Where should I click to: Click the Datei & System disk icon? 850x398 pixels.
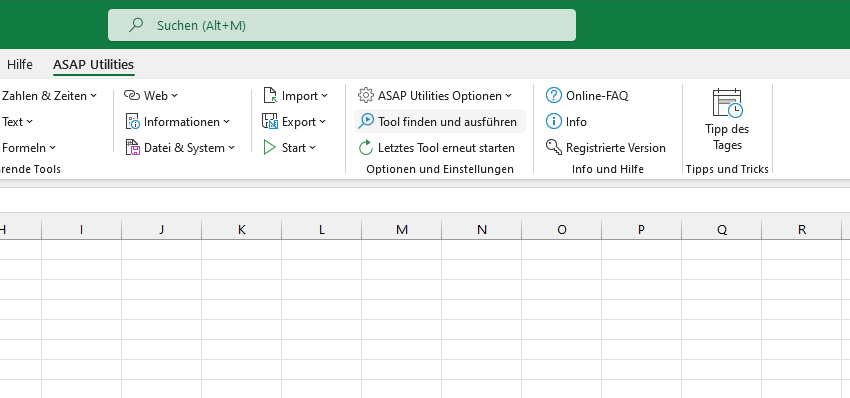pyautogui.click(x=132, y=147)
